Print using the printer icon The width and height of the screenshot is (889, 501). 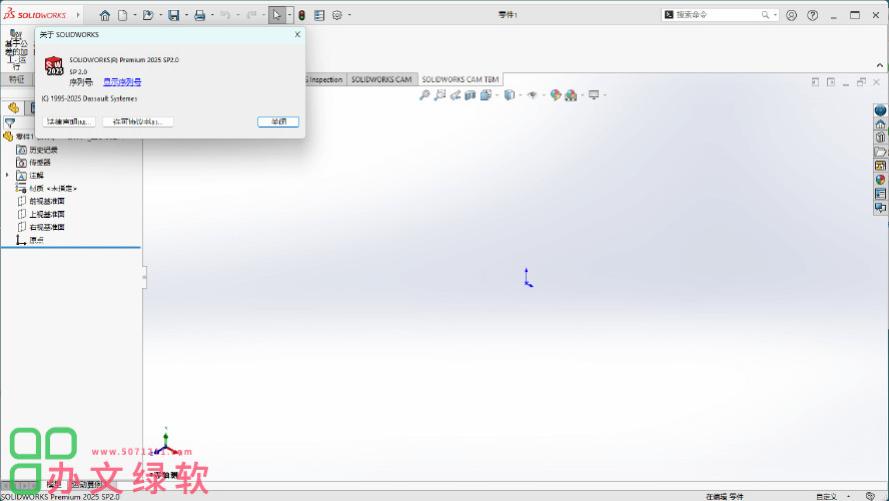coord(200,15)
